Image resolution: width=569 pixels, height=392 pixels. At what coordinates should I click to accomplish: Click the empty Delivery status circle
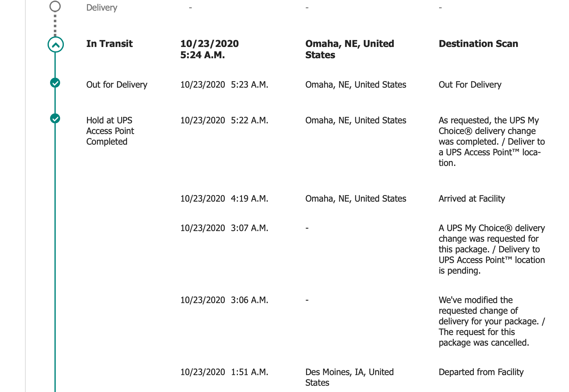(55, 6)
